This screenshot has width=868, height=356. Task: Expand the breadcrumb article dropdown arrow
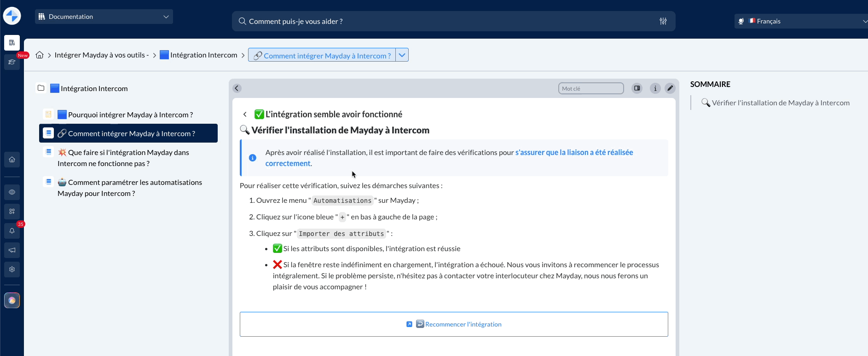(402, 55)
